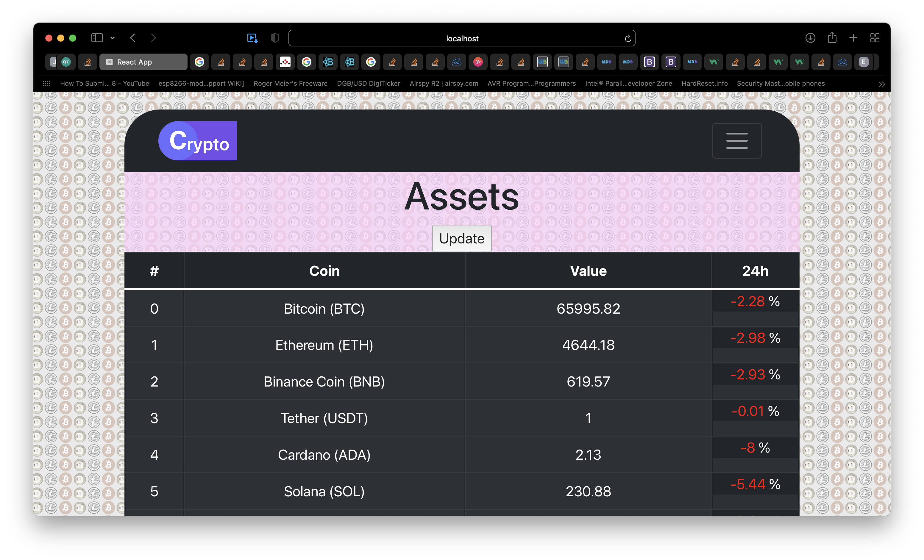The height and width of the screenshot is (560, 924).
Task: Open the bookmarks grid icon
Action: 46,83
